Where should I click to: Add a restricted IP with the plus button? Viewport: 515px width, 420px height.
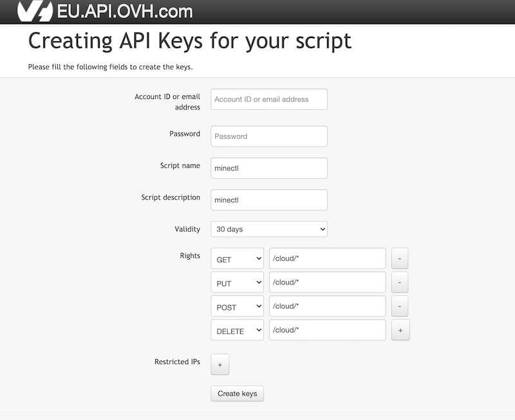pyautogui.click(x=220, y=364)
